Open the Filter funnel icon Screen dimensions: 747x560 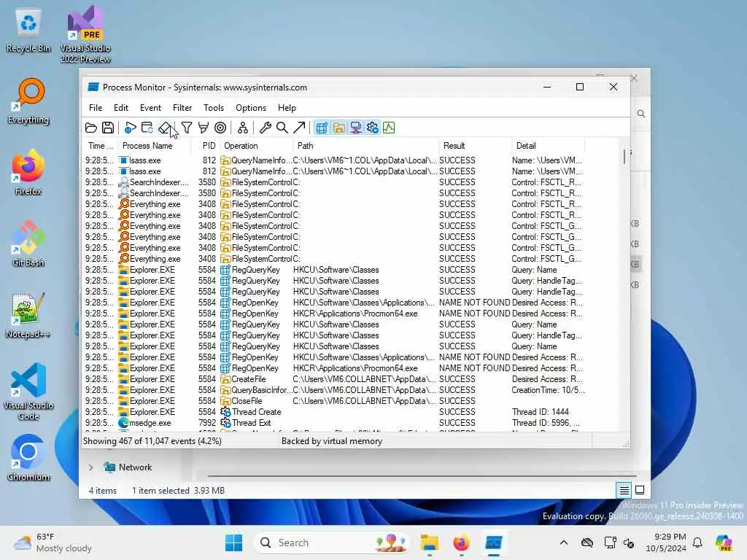187,128
